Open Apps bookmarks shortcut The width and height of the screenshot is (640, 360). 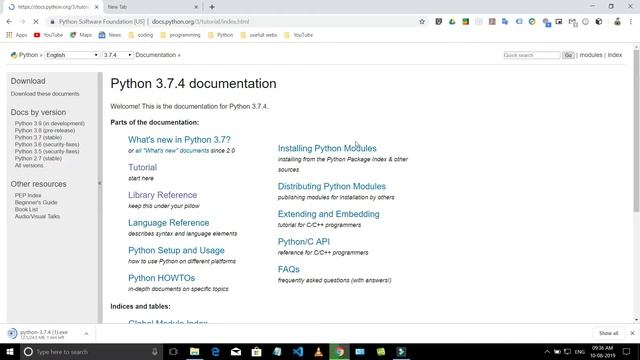[17, 35]
